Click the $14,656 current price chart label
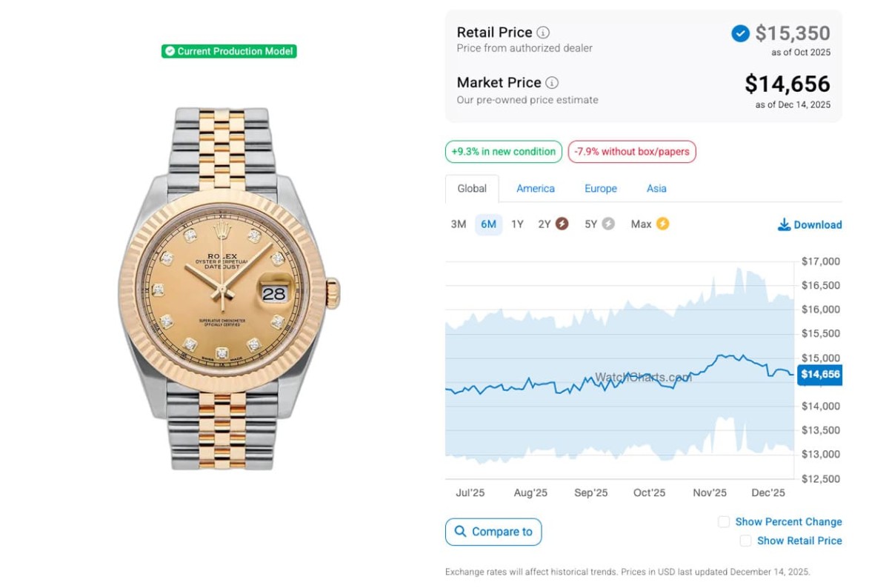 (819, 375)
